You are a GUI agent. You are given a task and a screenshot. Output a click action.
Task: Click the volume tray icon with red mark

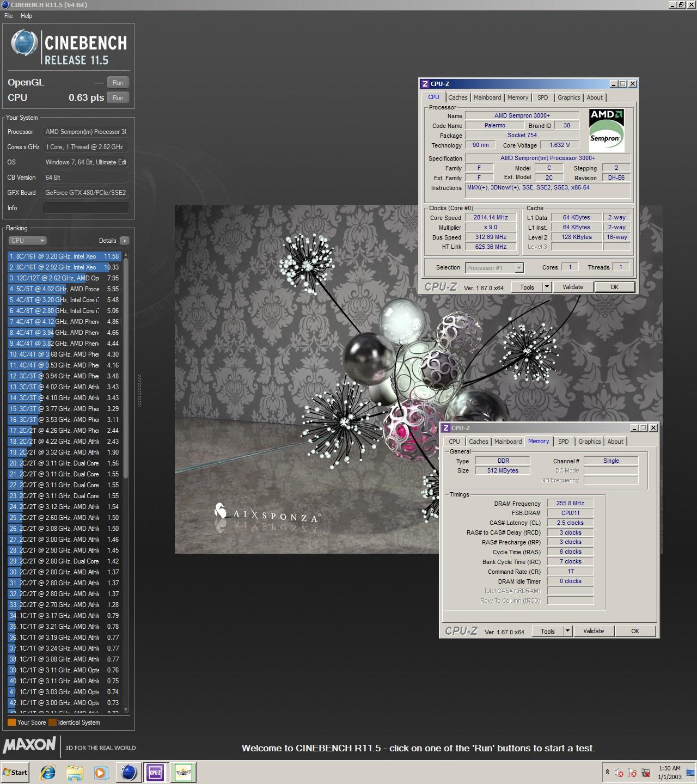[619, 773]
